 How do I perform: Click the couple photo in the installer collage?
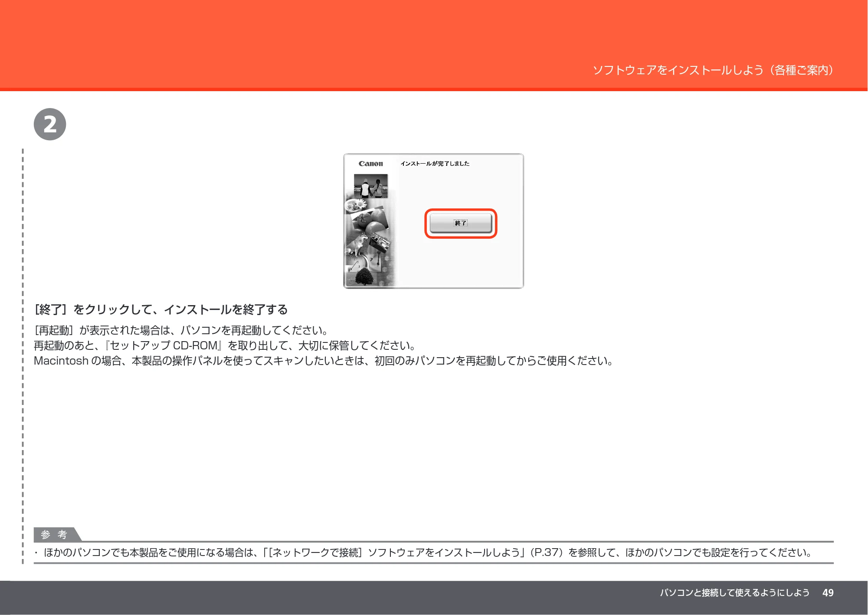point(371,186)
